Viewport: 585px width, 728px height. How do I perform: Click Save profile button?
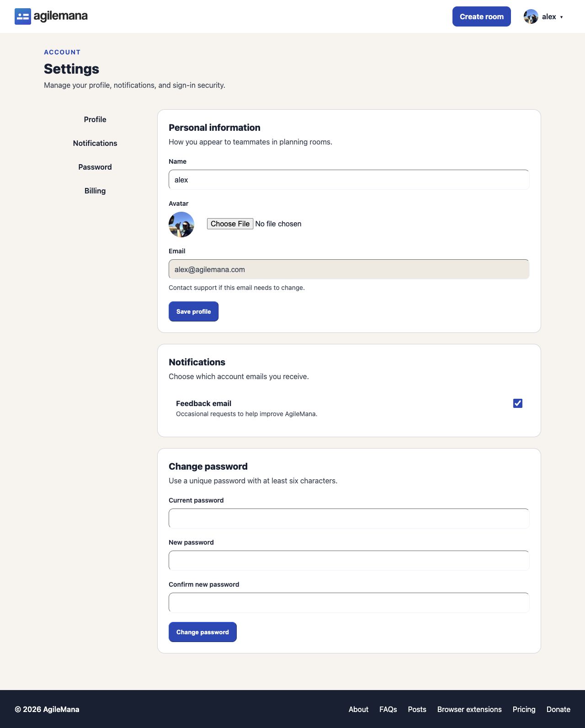194,311
